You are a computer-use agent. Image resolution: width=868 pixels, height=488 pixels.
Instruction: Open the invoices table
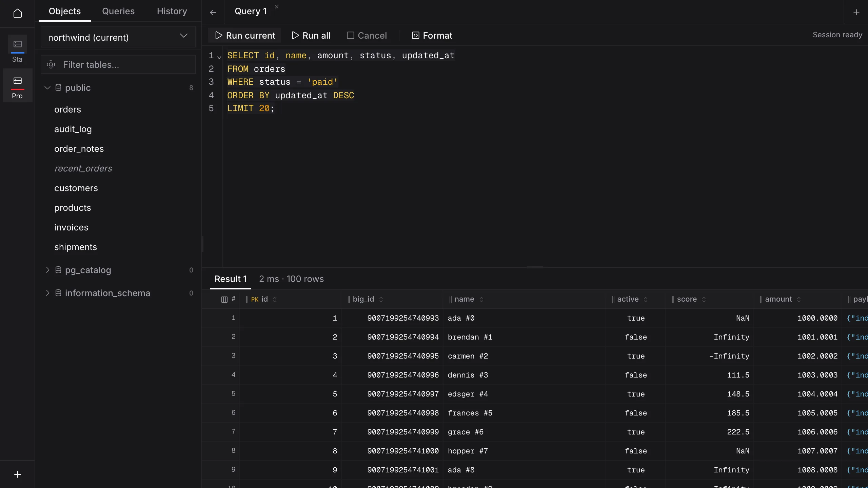click(71, 227)
